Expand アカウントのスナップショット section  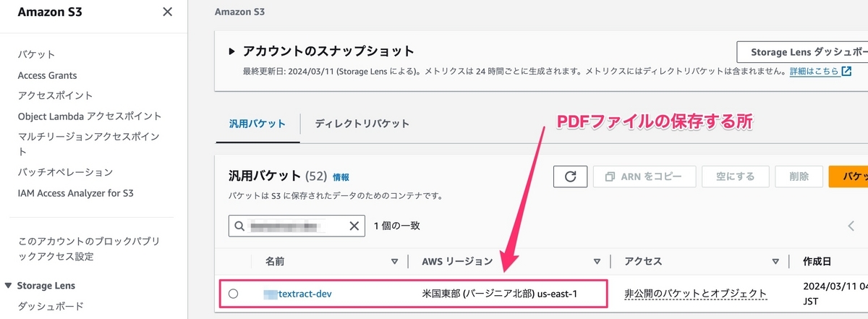point(231,51)
